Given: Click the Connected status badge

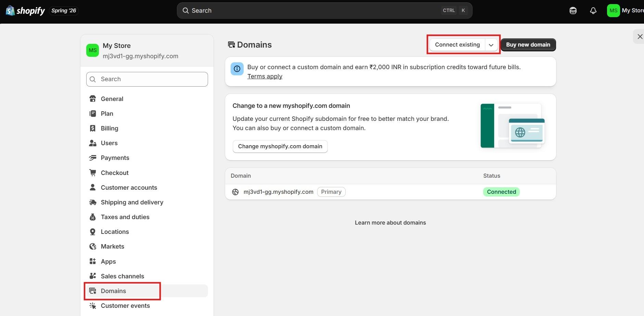Looking at the screenshot, I should (501, 192).
